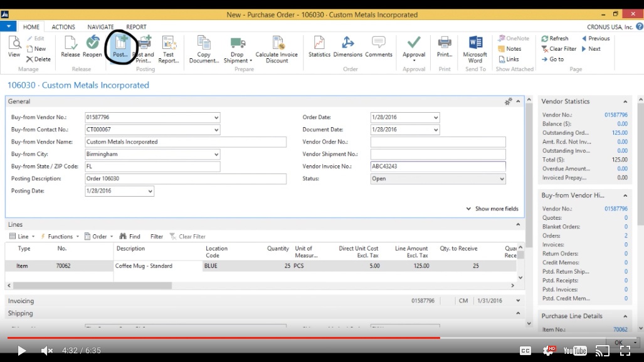Viewport: 644px width, 362px height.
Task: Collapse the Lines section
Action: pos(519,224)
